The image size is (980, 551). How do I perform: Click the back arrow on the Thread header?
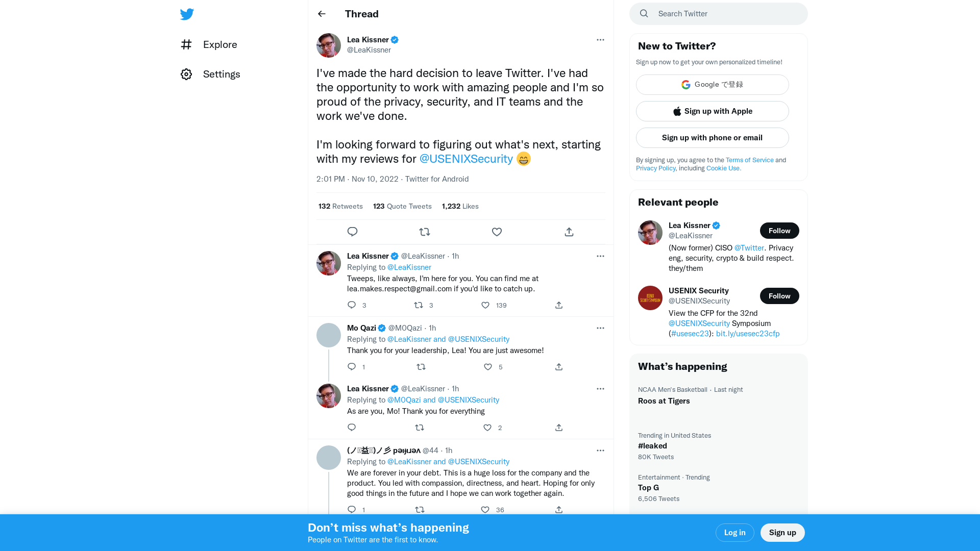pyautogui.click(x=321, y=14)
